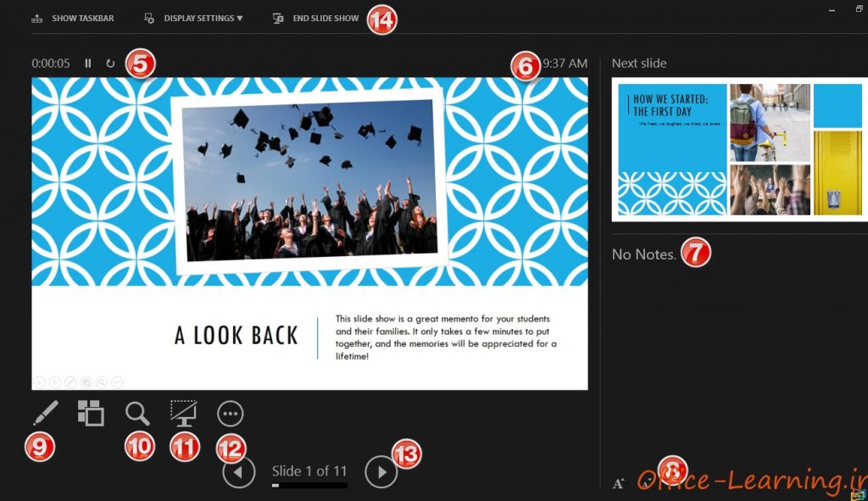Viewport: 868px width, 501px height.
Task: Decrease the notes text size
Action: (x=648, y=483)
